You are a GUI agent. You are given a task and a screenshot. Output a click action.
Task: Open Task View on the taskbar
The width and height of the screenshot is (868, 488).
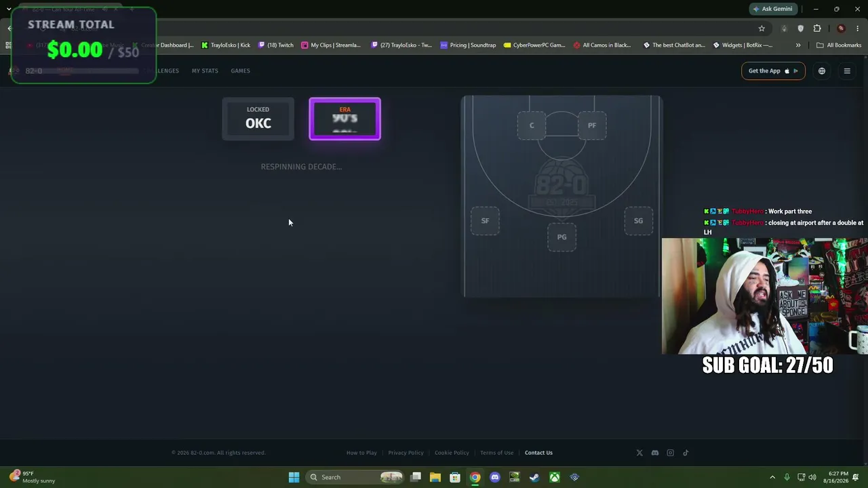click(x=416, y=477)
